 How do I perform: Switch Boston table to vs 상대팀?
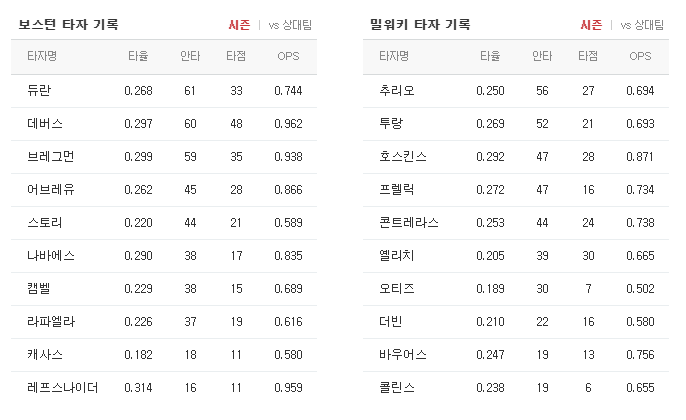coord(290,25)
